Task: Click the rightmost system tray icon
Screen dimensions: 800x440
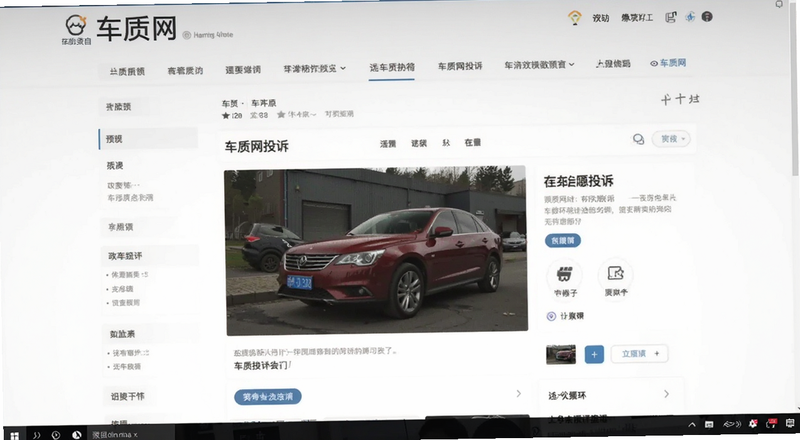Action: coord(791,423)
